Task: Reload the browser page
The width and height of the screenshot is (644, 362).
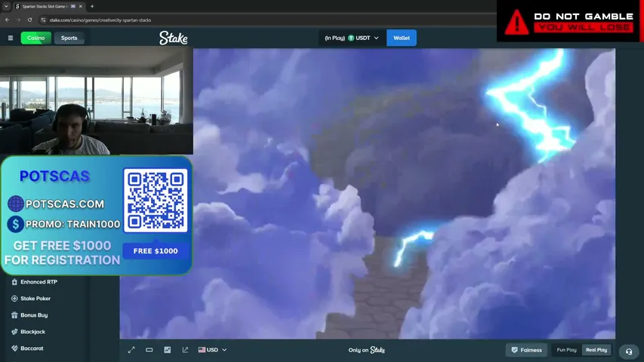Action: click(x=29, y=20)
